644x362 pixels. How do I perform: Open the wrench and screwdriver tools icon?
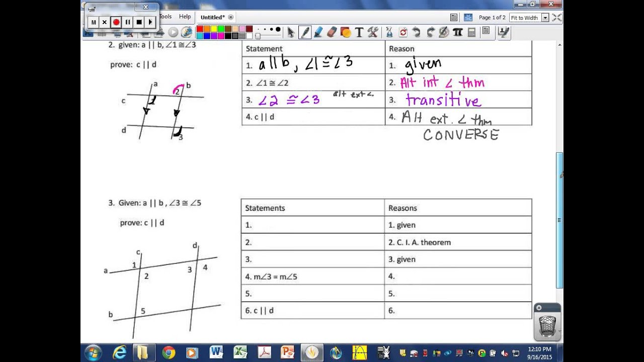[373, 32]
